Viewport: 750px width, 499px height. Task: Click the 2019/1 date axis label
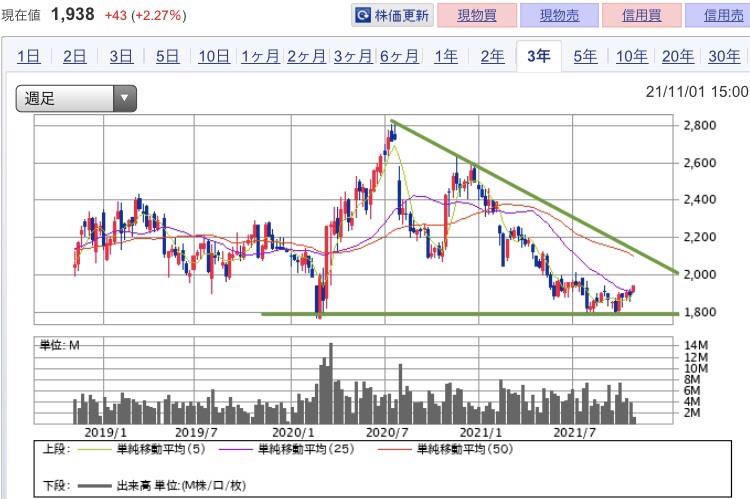click(105, 433)
